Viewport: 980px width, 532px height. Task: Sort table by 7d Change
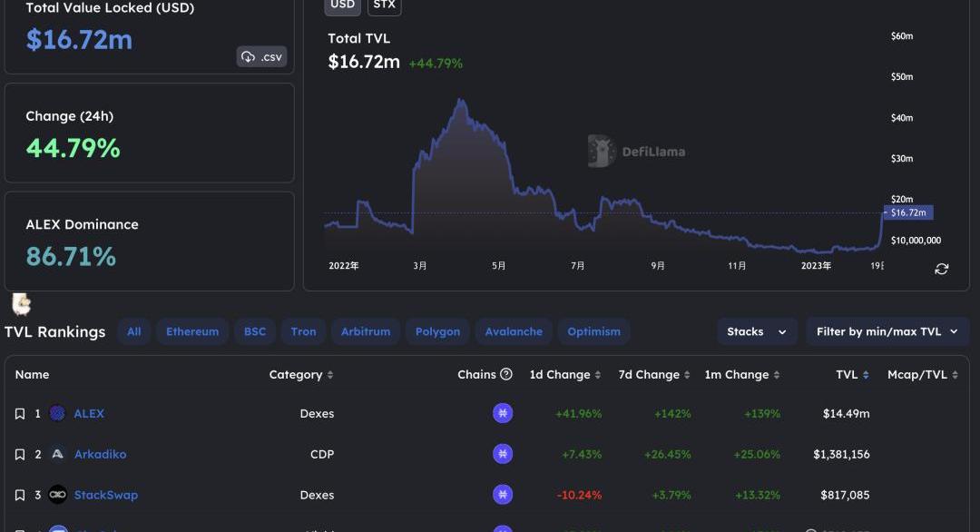tap(654, 374)
